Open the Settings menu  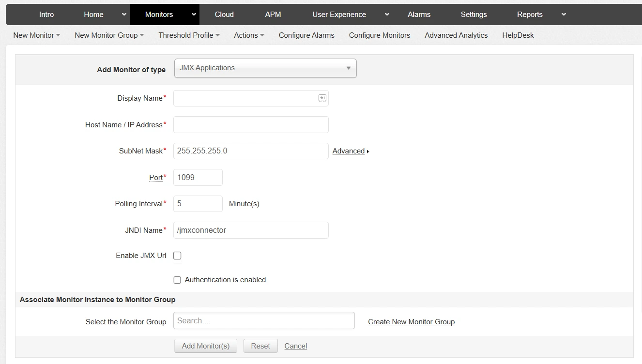(473, 15)
